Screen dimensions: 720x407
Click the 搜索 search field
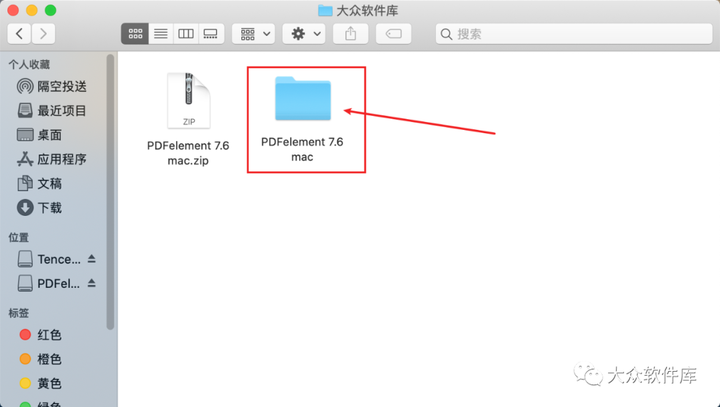pos(574,34)
